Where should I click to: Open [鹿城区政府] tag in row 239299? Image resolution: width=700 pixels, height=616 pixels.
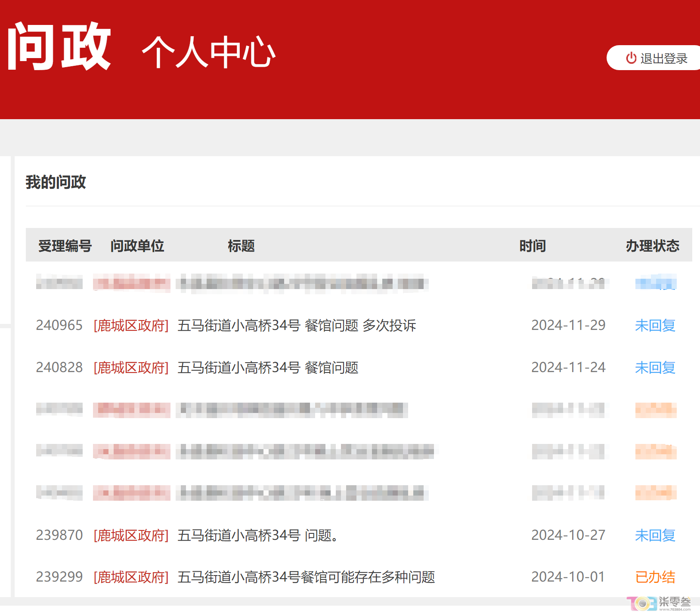point(131,577)
